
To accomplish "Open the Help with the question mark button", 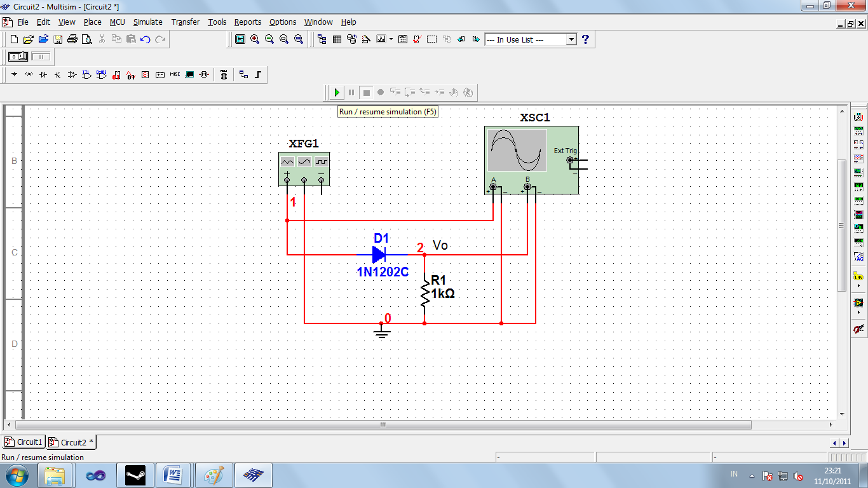I will [x=585, y=39].
